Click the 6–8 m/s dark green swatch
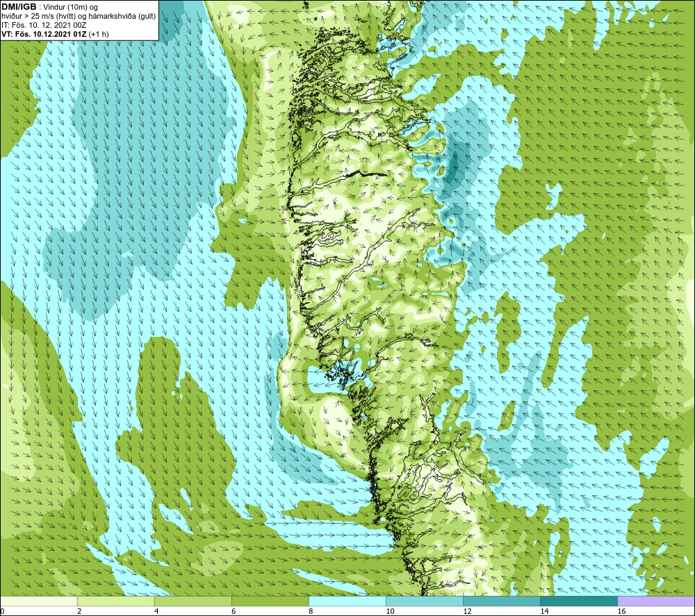695x616 pixels. click(x=270, y=601)
